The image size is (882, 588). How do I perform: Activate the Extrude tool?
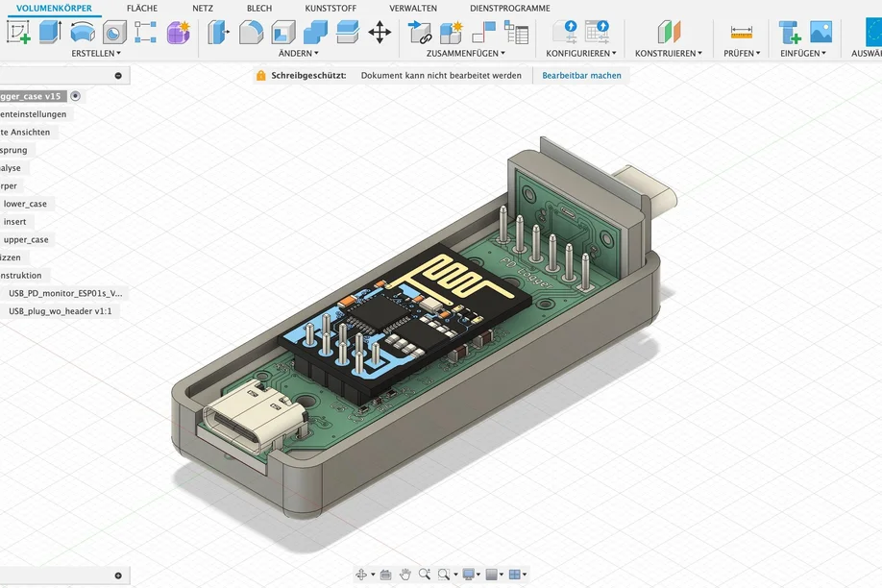(x=50, y=32)
